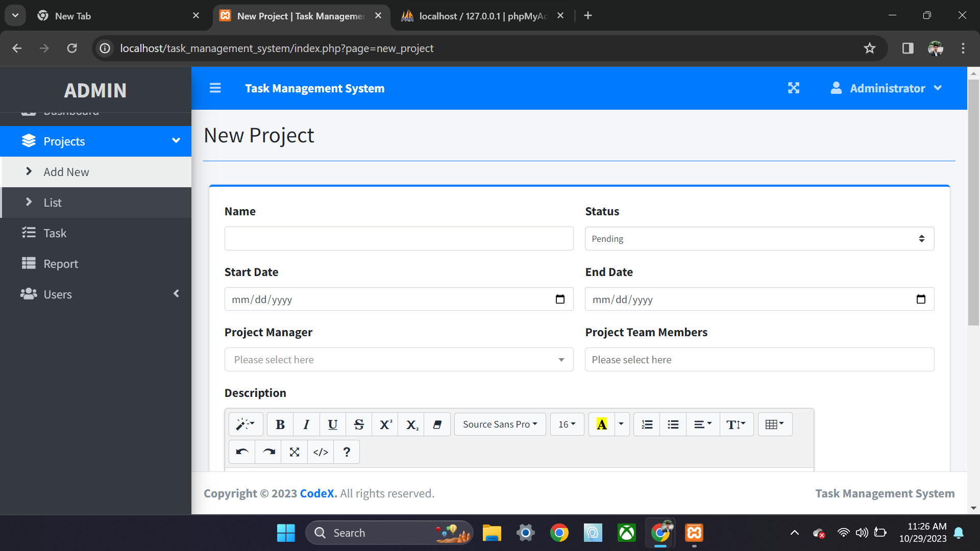Toggle bold formatting in the description editor

click(x=280, y=424)
